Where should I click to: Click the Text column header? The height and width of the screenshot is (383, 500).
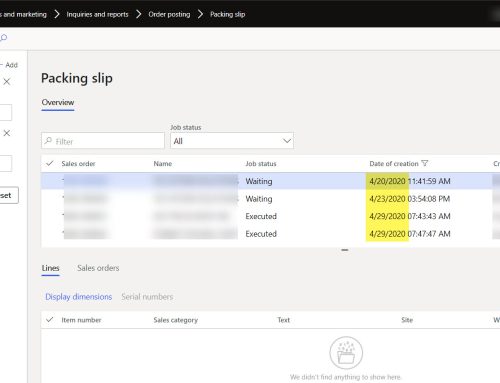coord(284,320)
